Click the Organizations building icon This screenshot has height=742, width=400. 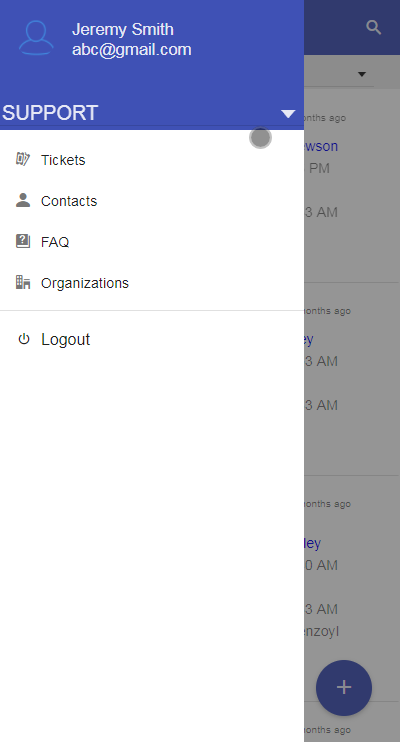point(23,282)
